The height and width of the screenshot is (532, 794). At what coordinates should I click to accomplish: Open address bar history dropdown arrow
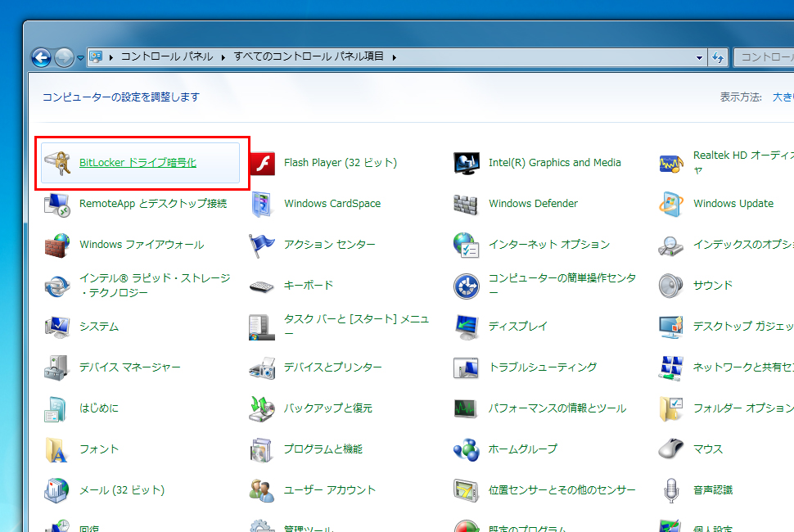coord(699,58)
